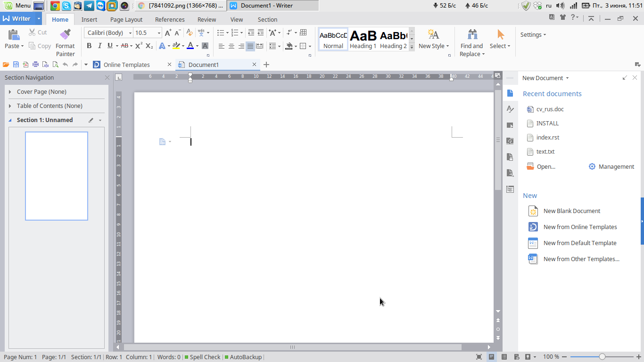Click Open... in recent documents panel
This screenshot has width=644, height=362.
coord(546,167)
